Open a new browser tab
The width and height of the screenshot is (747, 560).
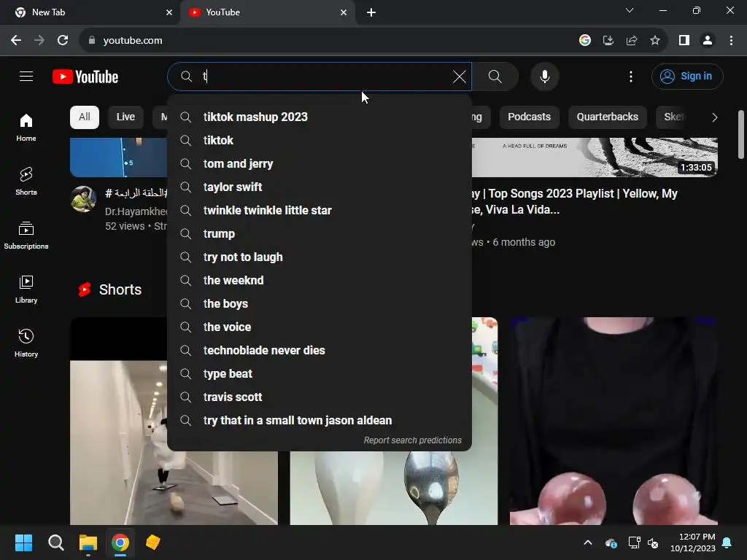coord(371,12)
